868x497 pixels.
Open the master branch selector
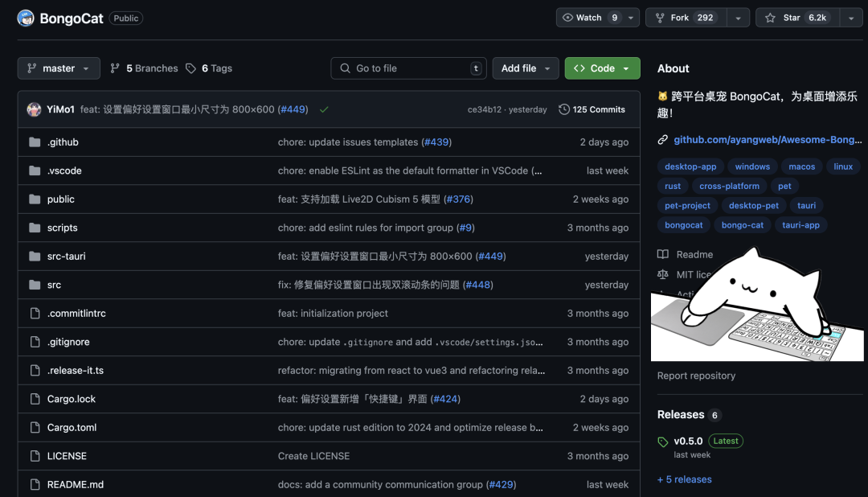[x=59, y=68]
